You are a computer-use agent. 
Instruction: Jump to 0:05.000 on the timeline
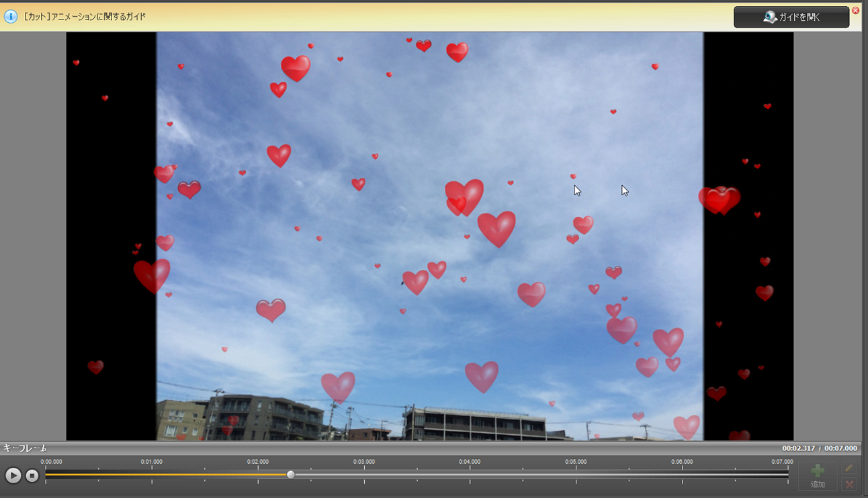coord(576,475)
